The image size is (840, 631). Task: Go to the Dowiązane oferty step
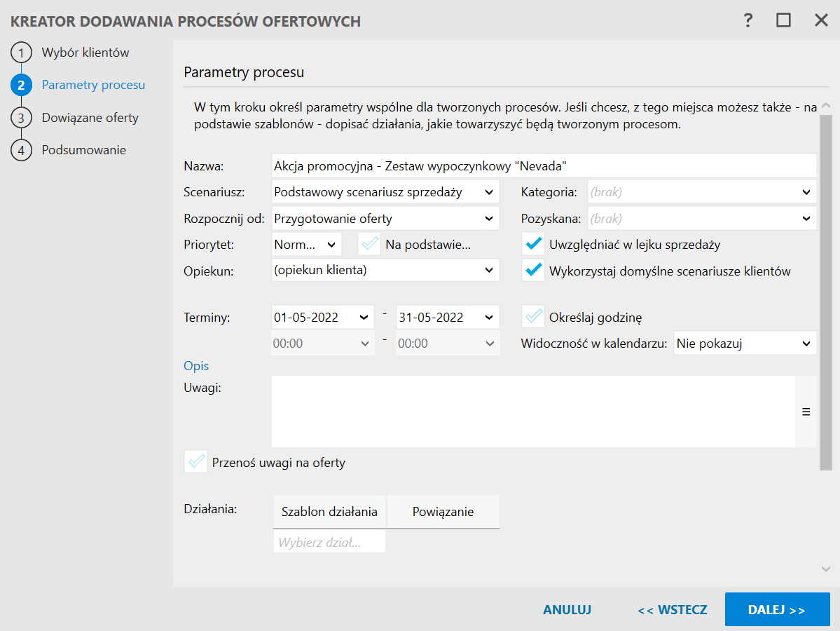coord(90,118)
